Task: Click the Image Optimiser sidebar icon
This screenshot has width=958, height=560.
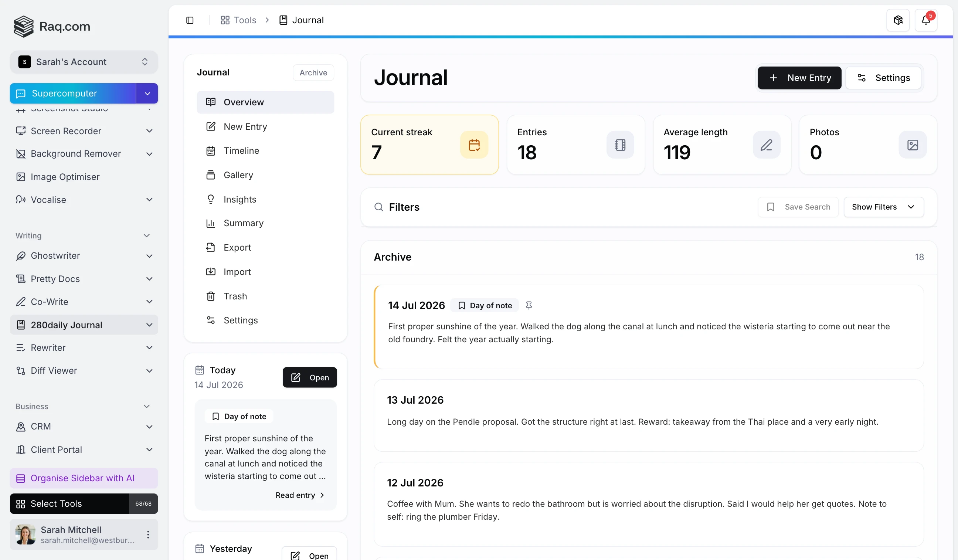Action: pyautogui.click(x=21, y=177)
